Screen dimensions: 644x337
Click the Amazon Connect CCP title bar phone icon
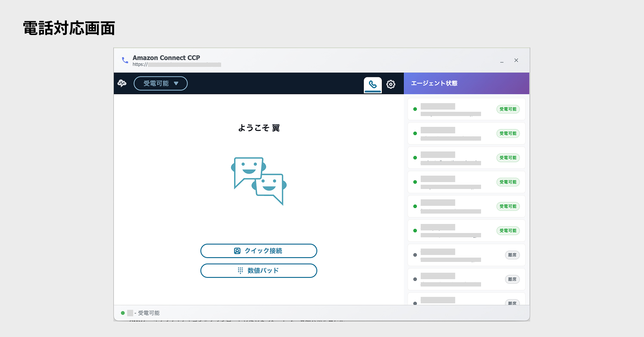click(125, 60)
